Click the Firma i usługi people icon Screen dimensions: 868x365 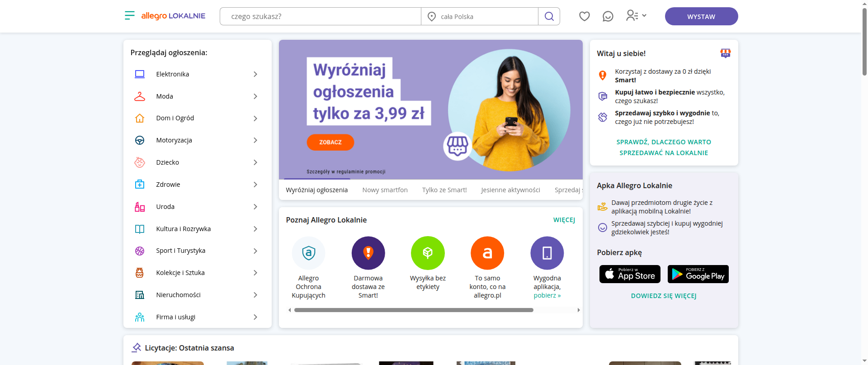pyautogui.click(x=140, y=317)
